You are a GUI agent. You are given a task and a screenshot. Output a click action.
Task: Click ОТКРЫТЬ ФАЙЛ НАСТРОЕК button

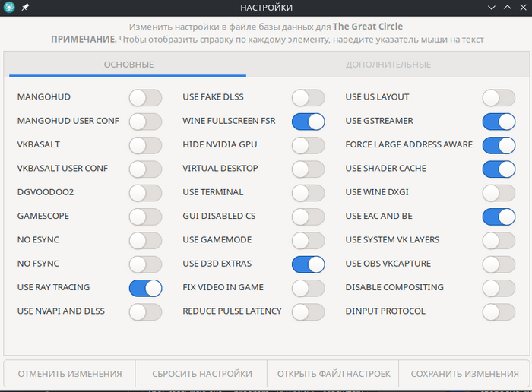pos(334,374)
